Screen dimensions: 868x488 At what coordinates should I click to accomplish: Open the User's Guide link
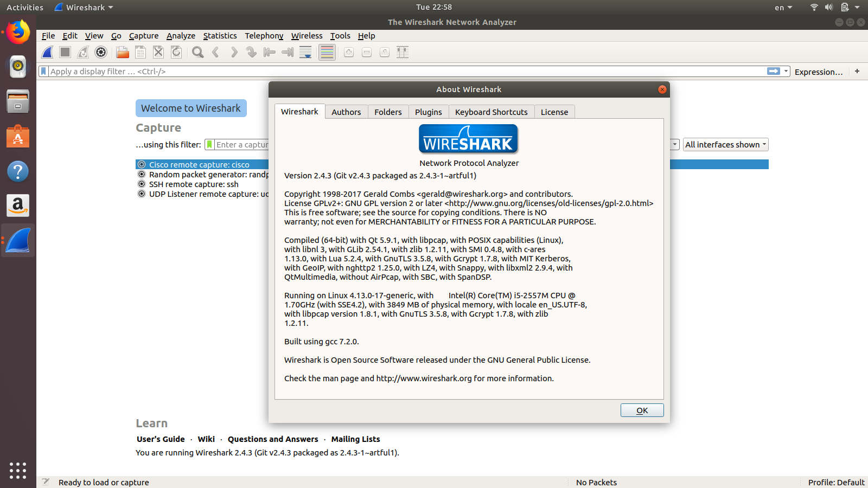tap(161, 439)
